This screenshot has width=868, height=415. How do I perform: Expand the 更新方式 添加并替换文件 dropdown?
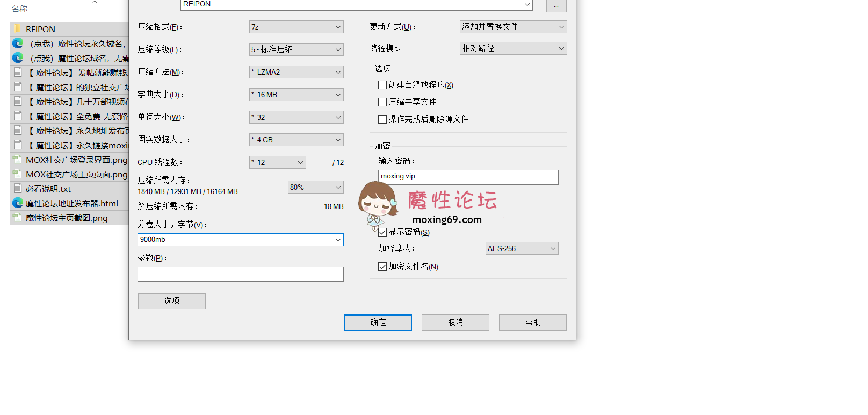(513, 27)
